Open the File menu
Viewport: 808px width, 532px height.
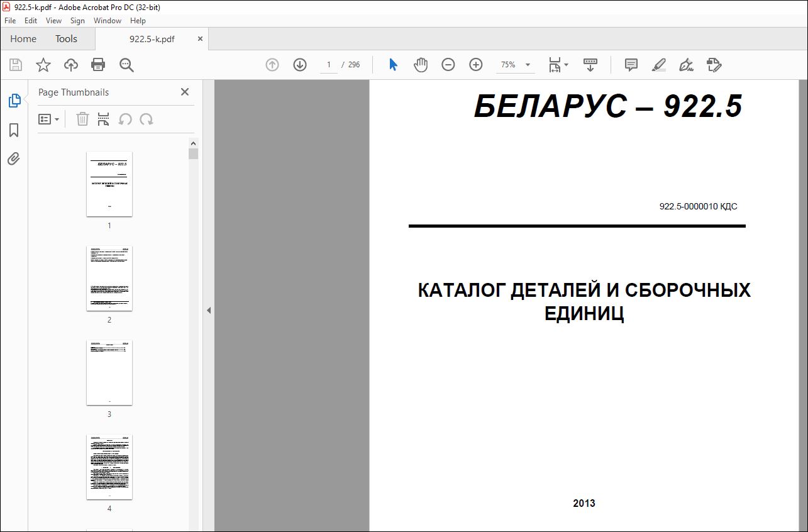pos(10,21)
